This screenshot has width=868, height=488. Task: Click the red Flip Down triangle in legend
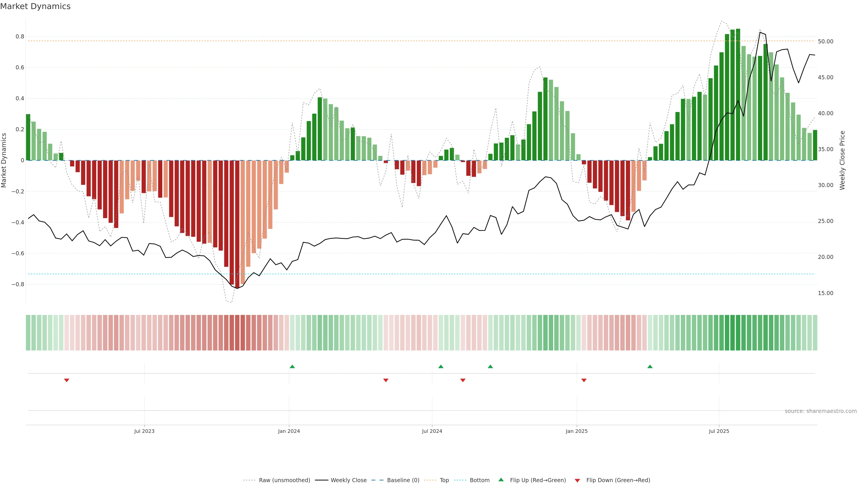click(x=577, y=480)
